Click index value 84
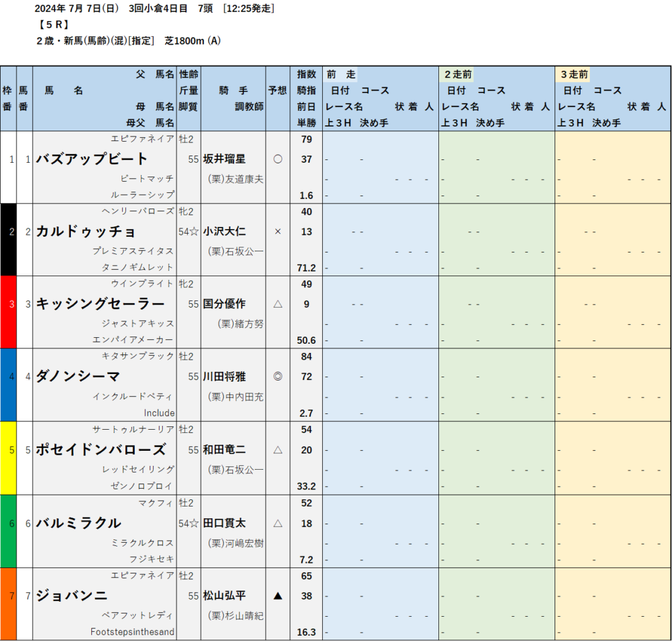Viewport: 672px width, 641px height. tap(306, 356)
